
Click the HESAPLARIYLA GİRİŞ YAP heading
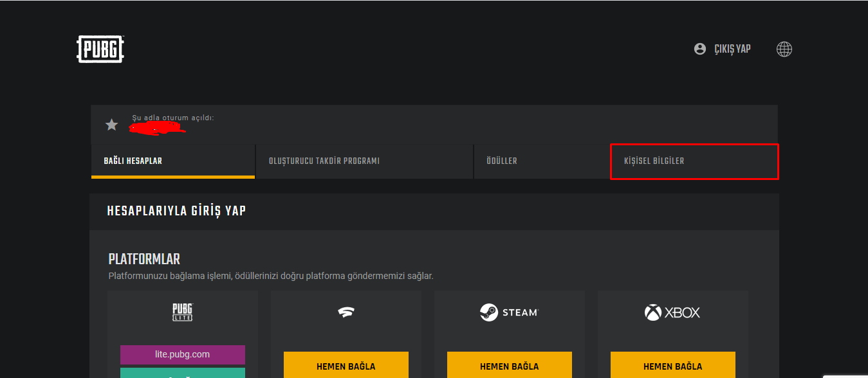point(177,211)
